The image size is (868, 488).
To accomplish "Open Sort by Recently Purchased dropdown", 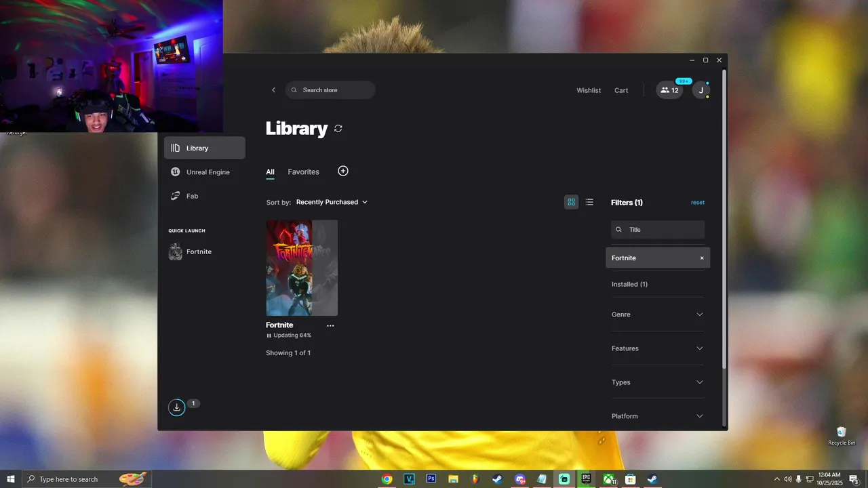I will [332, 202].
